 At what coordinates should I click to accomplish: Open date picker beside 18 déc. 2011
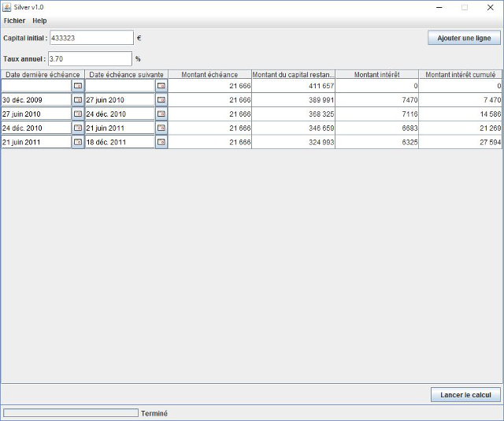pos(161,142)
